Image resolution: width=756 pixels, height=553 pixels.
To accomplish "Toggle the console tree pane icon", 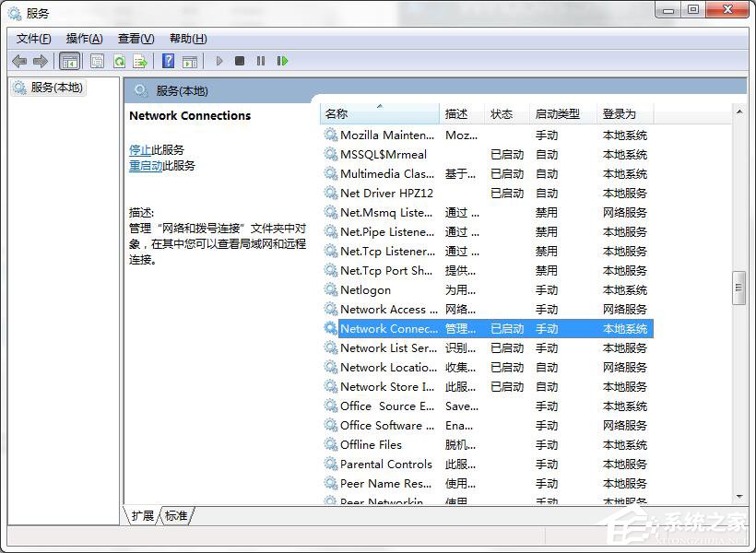I will point(69,61).
